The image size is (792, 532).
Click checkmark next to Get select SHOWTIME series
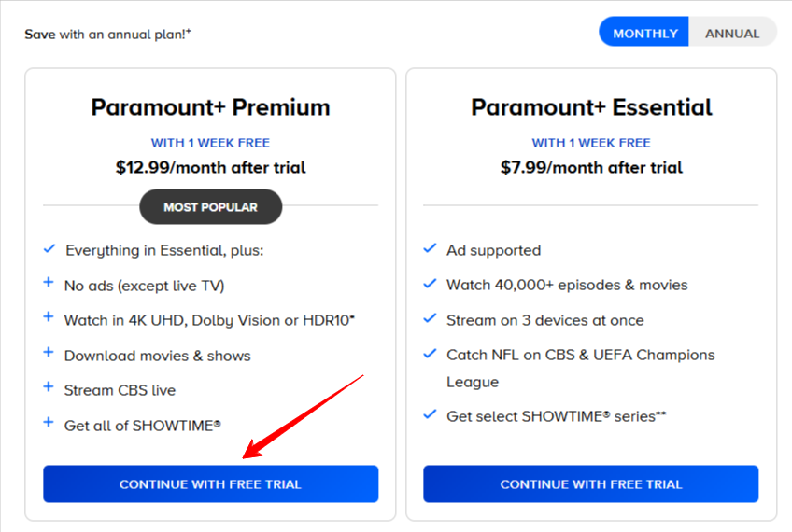click(430, 414)
